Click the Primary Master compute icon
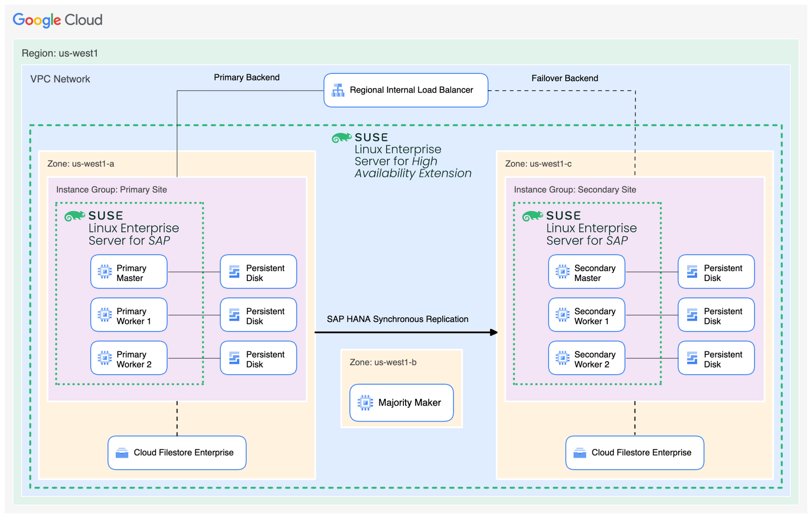Viewport: 812px width, 518px height. click(105, 272)
